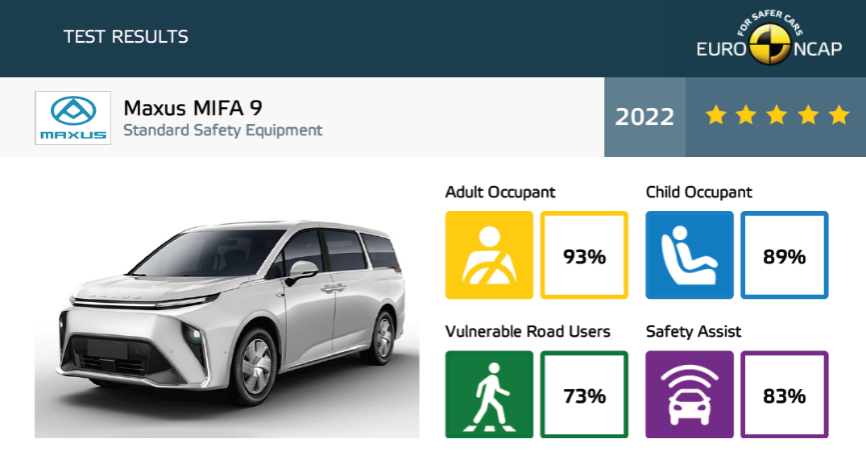Click the green pedestrian Vulnerable Road Users icon
Screen dimensions: 866x464
(488, 394)
